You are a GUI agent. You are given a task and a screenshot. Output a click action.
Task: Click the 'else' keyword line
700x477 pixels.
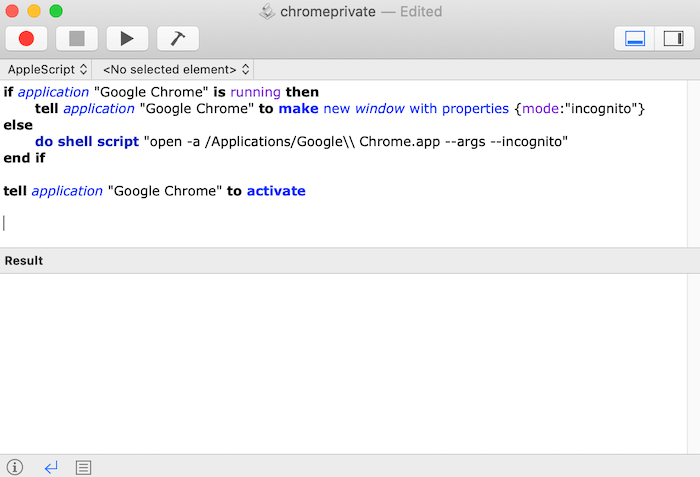point(18,125)
